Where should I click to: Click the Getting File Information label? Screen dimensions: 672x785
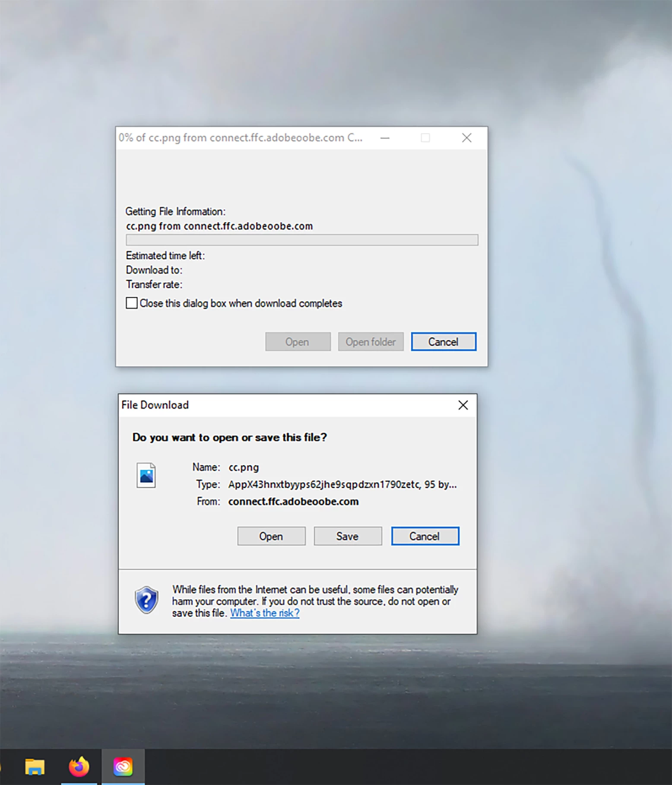[x=175, y=211]
